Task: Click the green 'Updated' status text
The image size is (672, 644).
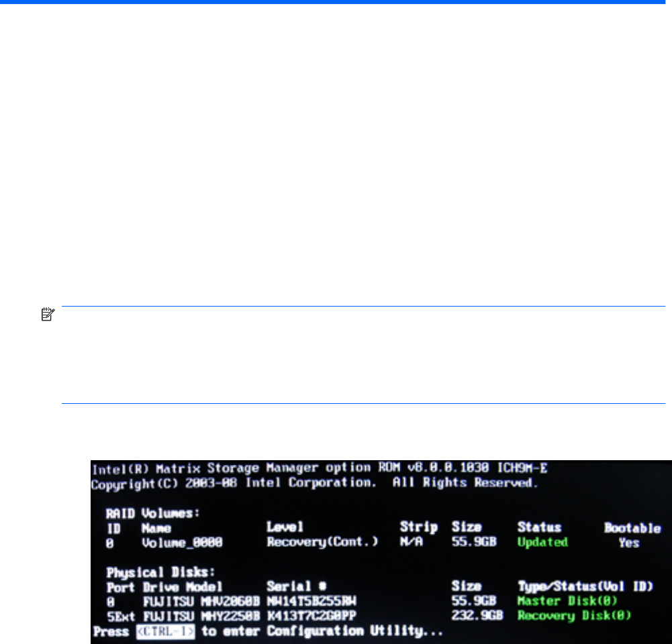Action: (542, 542)
